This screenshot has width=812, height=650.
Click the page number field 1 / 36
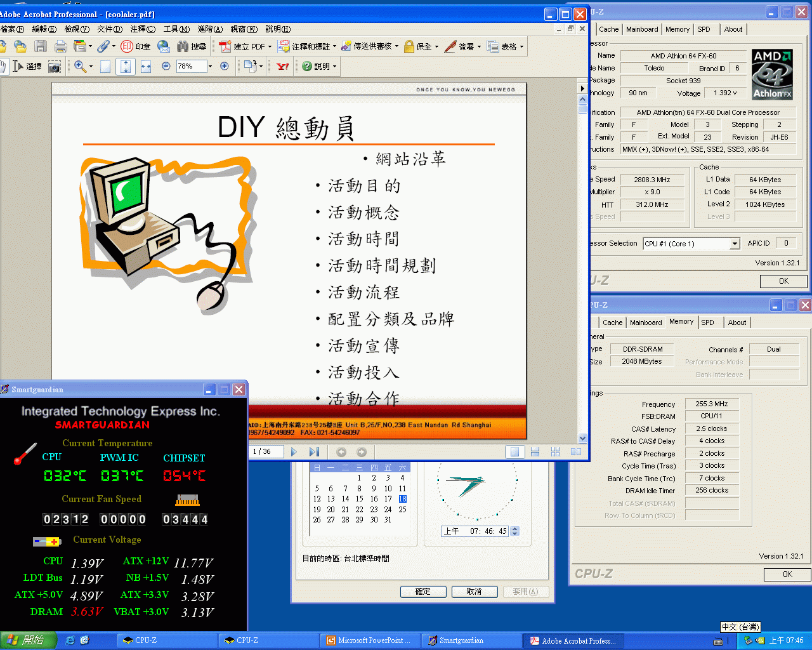point(265,452)
